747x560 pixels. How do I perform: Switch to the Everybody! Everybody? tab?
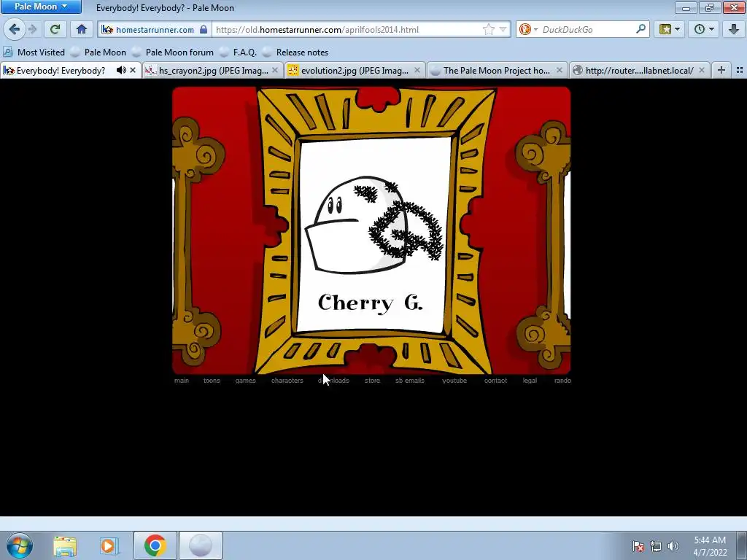pos(61,71)
